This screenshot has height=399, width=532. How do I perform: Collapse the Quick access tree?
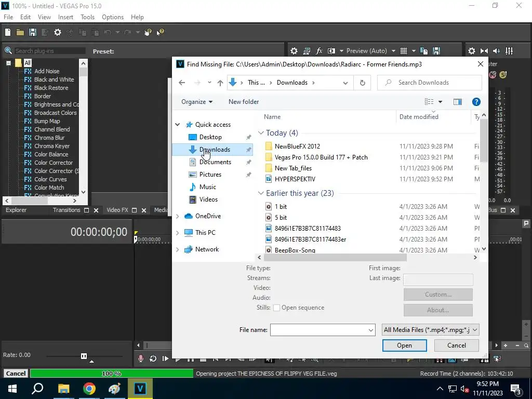(x=178, y=125)
